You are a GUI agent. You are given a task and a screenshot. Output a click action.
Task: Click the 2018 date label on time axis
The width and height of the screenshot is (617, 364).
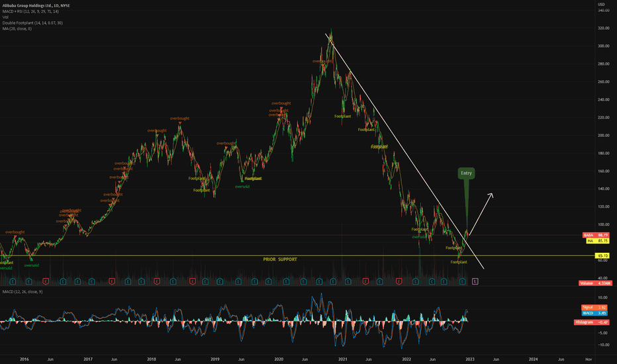pos(152,359)
